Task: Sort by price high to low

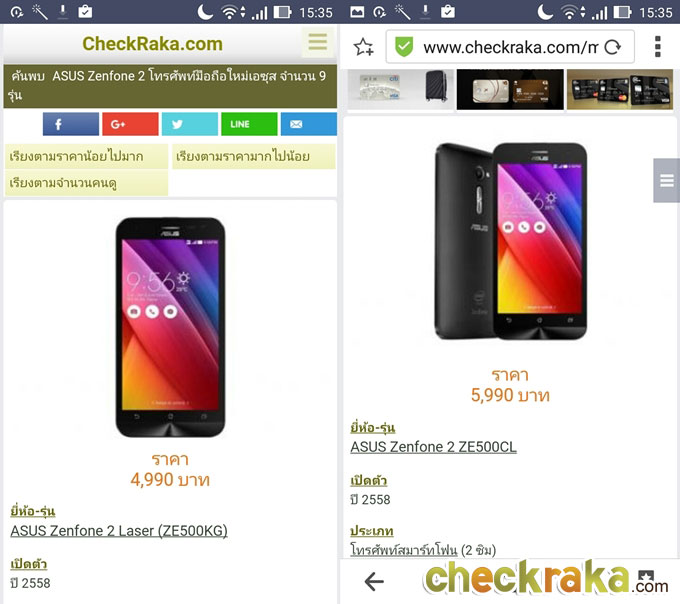Action: tap(254, 156)
